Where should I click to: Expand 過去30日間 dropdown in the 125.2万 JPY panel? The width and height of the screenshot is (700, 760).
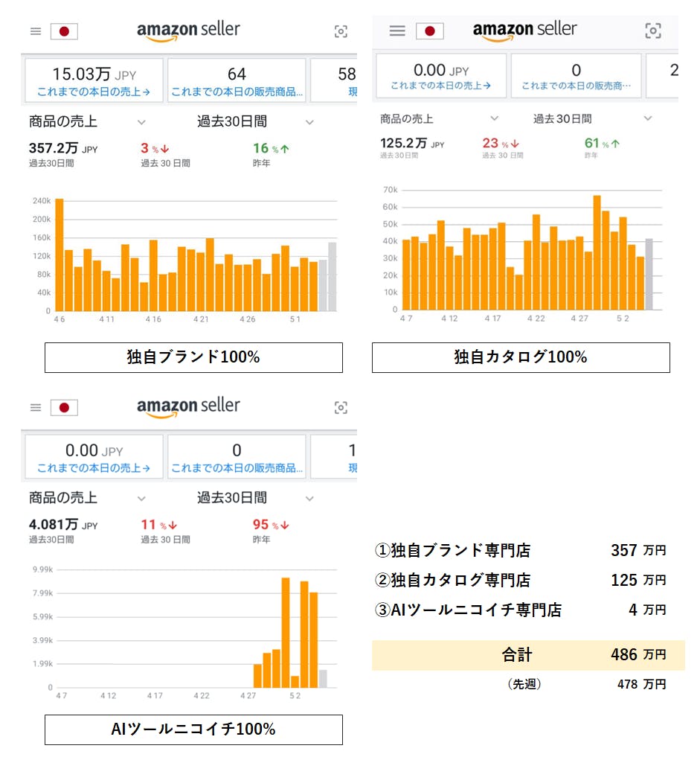point(647,118)
